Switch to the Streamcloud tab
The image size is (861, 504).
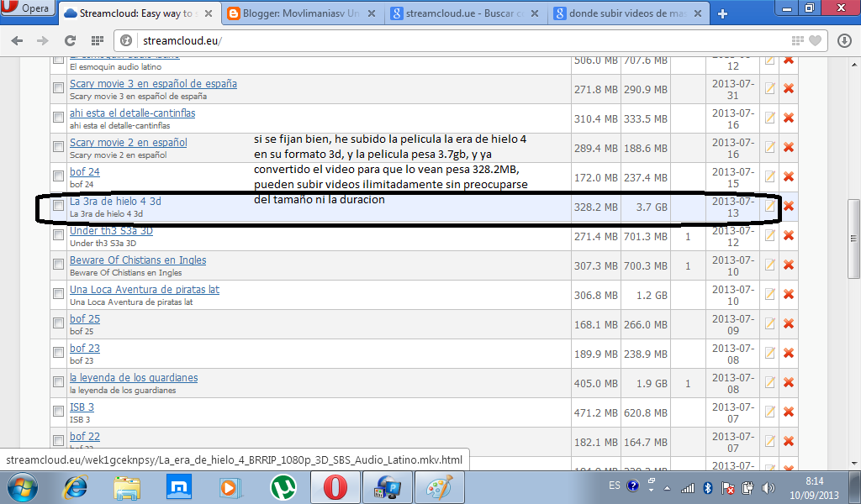pos(139,13)
